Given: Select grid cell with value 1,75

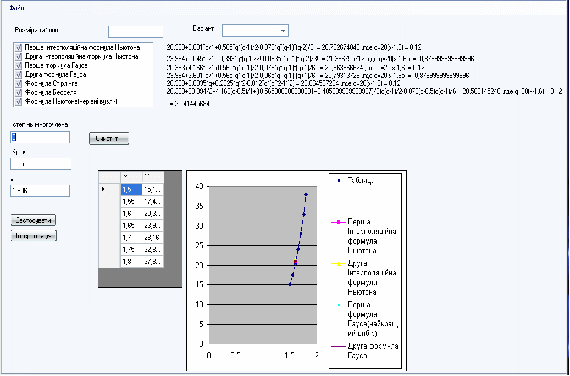Looking at the screenshot, I should (131, 249).
